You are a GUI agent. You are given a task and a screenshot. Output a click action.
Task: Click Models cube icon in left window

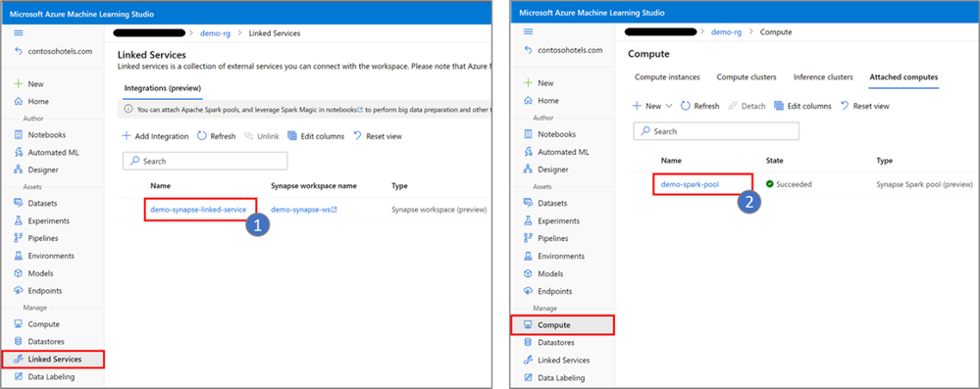18,272
